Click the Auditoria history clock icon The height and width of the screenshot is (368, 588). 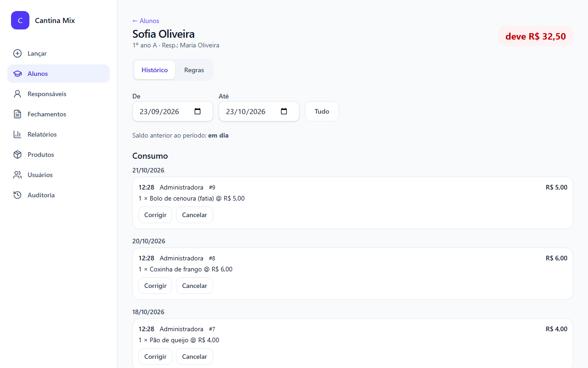[x=17, y=195]
